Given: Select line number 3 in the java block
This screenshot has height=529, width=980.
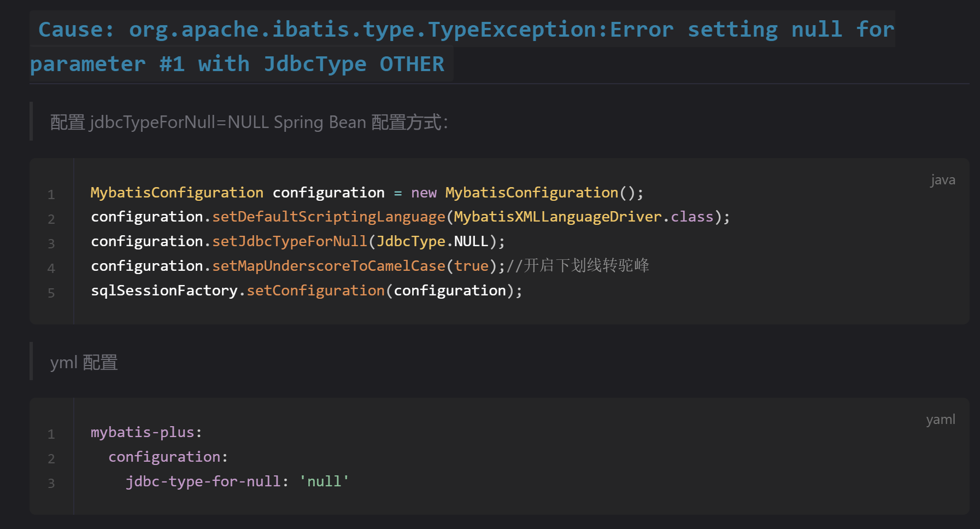Looking at the screenshot, I should [x=51, y=243].
